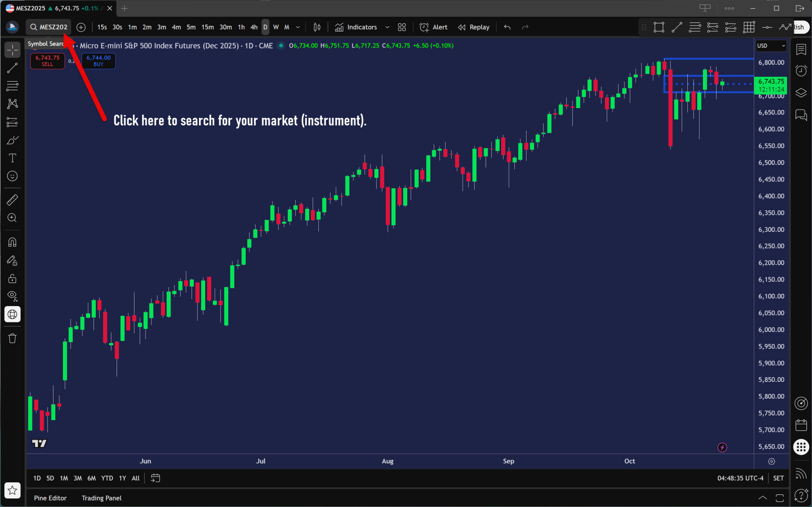Expand the timeframe intervals chevron
The image size is (812, 507).
[x=298, y=27]
